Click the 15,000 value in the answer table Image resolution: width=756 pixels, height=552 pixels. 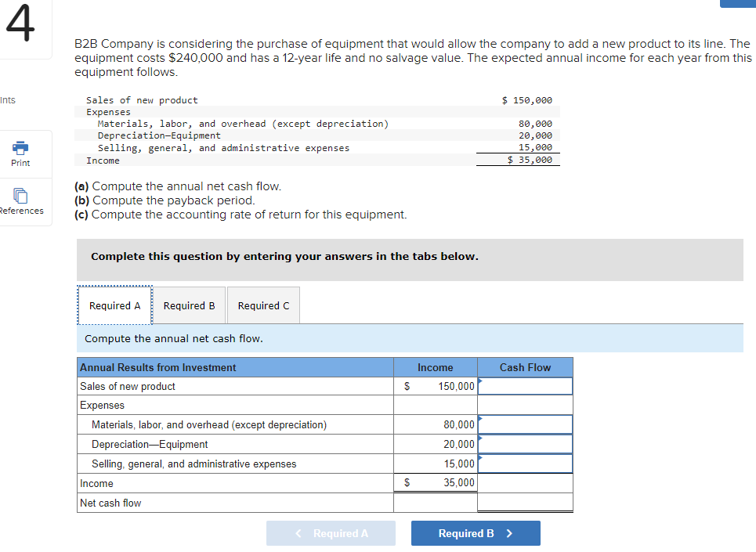tap(459, 464)
